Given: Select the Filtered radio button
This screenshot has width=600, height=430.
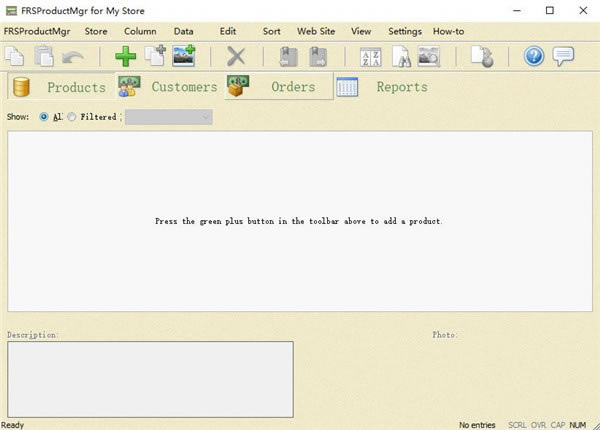Looking at the screenshot, I should click(72, 117).
